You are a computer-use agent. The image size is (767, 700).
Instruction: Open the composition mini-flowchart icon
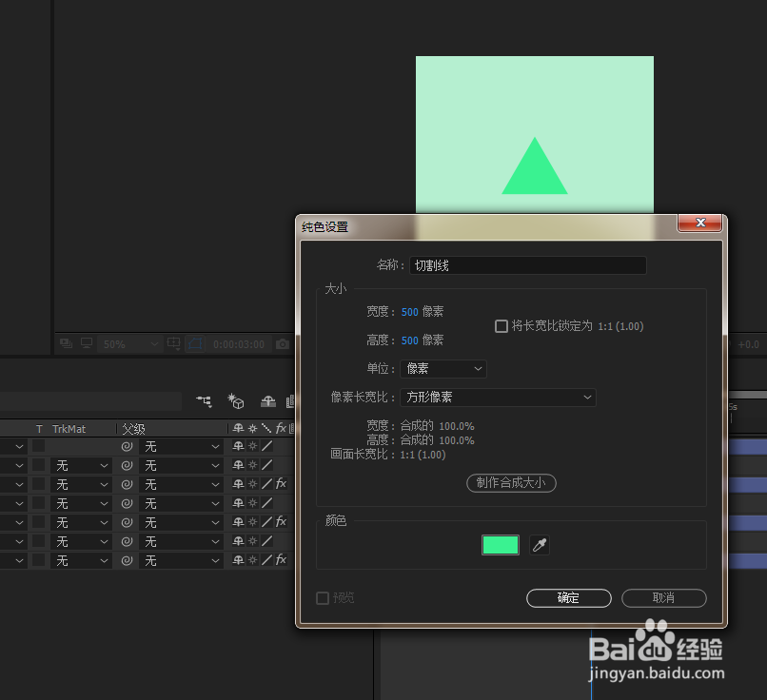[205, 401]
